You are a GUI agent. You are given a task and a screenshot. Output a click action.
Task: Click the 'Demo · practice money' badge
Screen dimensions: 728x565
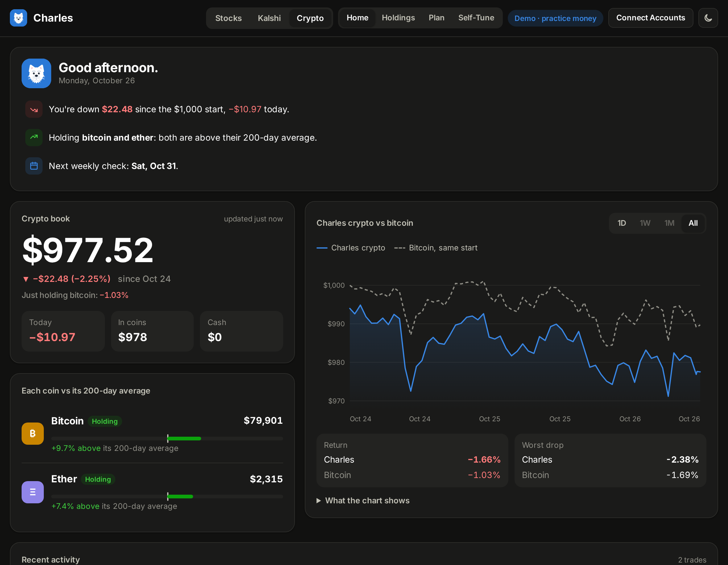tap(555, 18)
